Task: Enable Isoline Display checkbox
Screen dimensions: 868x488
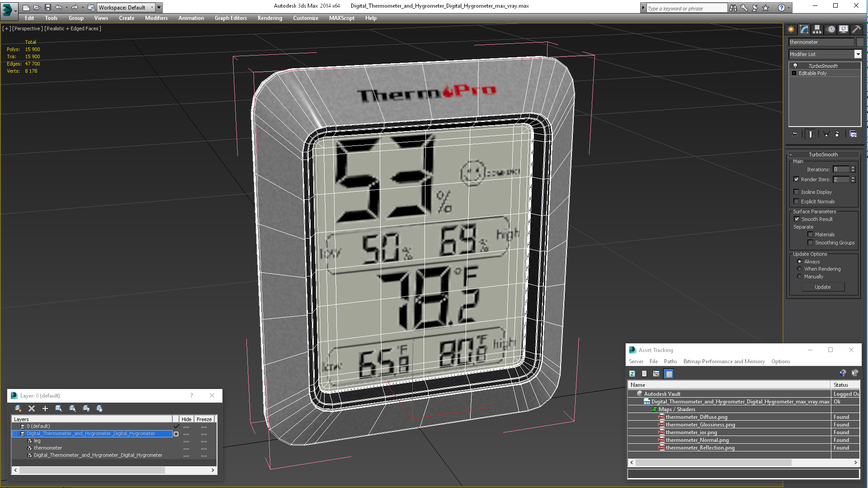Action: pos(797,192)
